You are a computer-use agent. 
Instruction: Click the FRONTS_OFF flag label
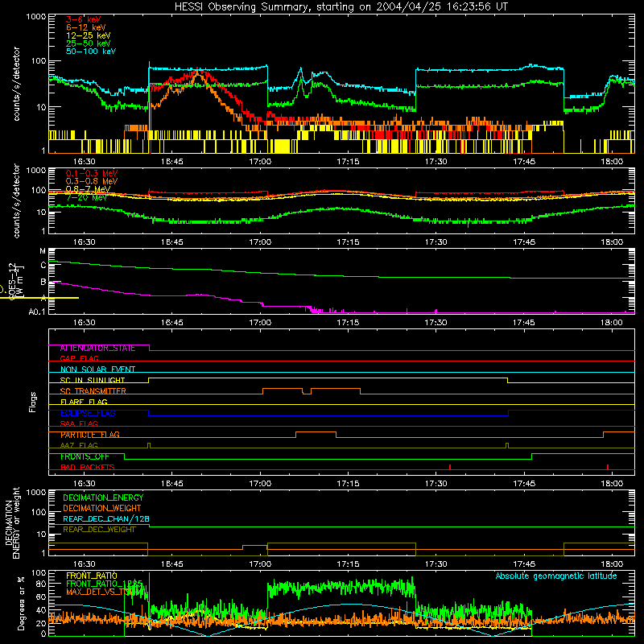tap(85, 456)
